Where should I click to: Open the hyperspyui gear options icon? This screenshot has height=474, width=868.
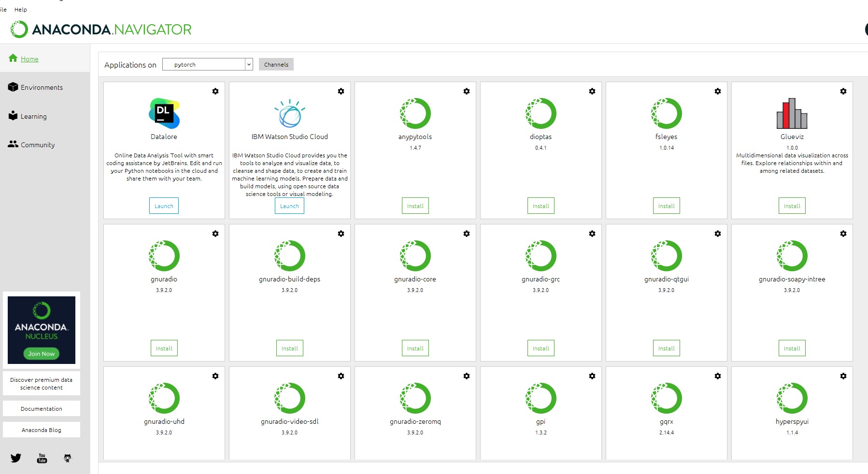click(x=843, y=376)
